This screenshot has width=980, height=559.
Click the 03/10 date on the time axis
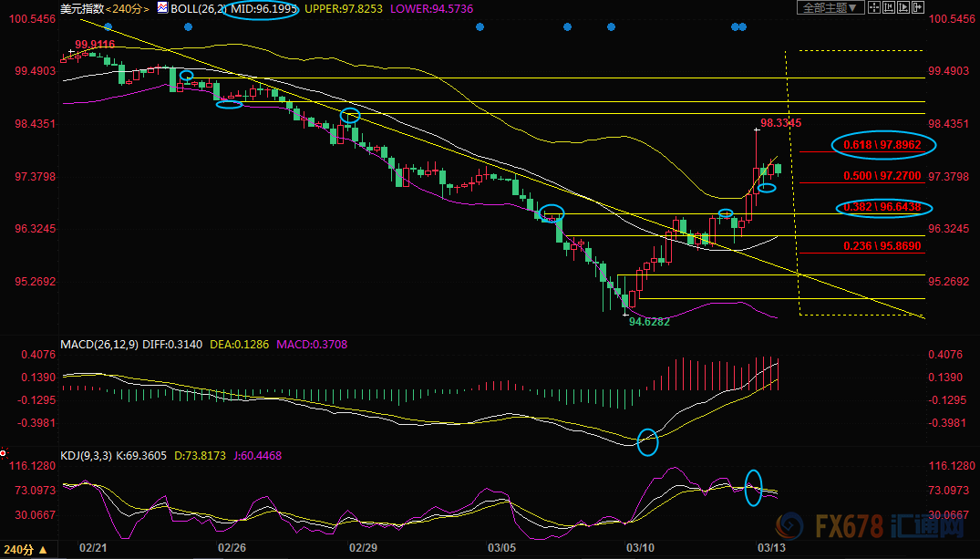pos(640,547)
